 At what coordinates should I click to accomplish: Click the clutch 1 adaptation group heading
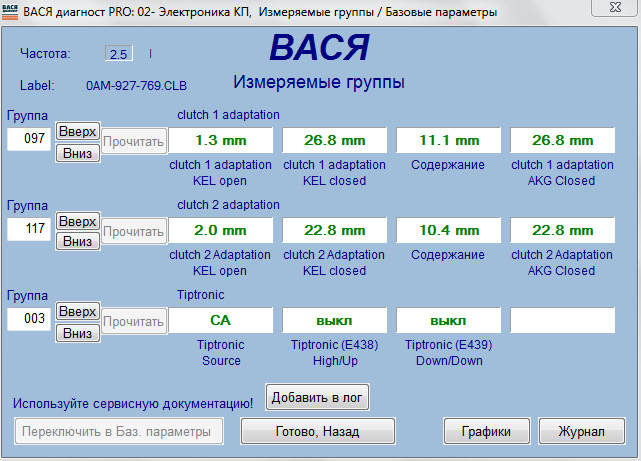point(228,115)
